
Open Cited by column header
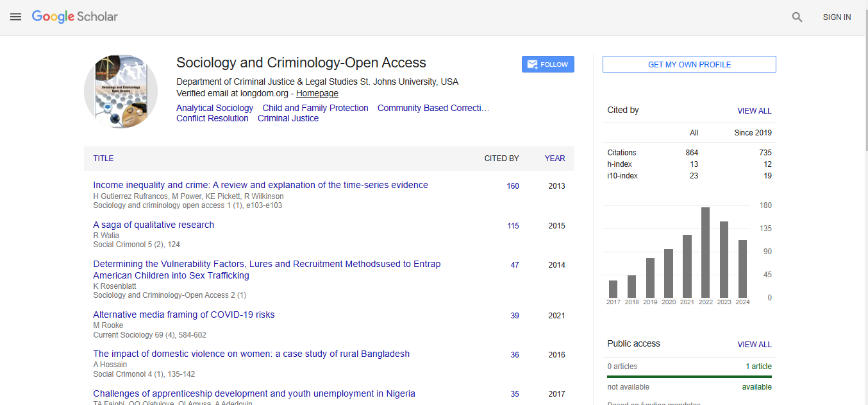501,159
